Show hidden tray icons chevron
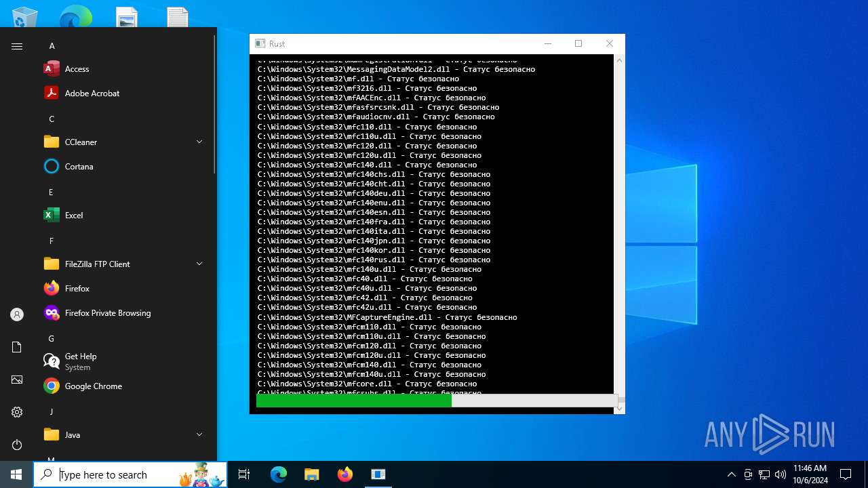868x488 pixels. coord(731,474)
